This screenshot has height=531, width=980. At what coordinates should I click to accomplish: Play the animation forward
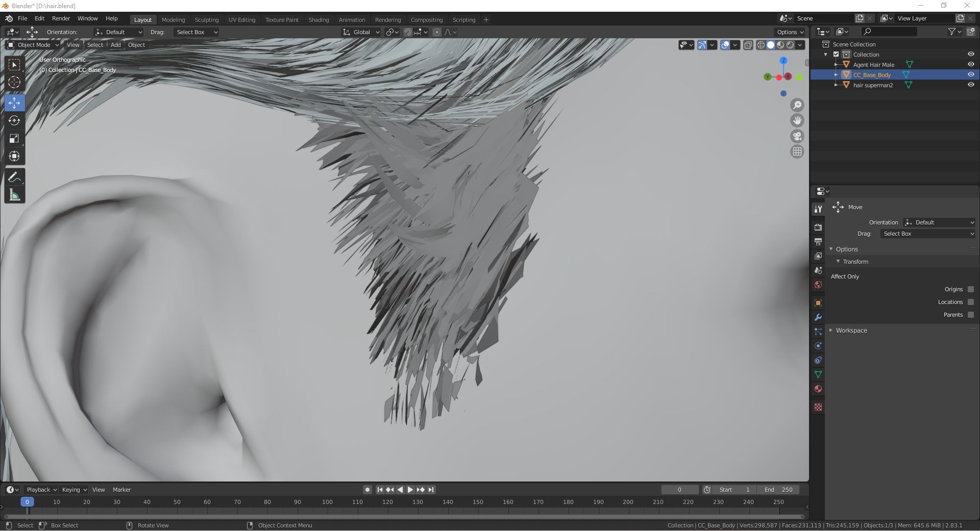coord(410,490)
